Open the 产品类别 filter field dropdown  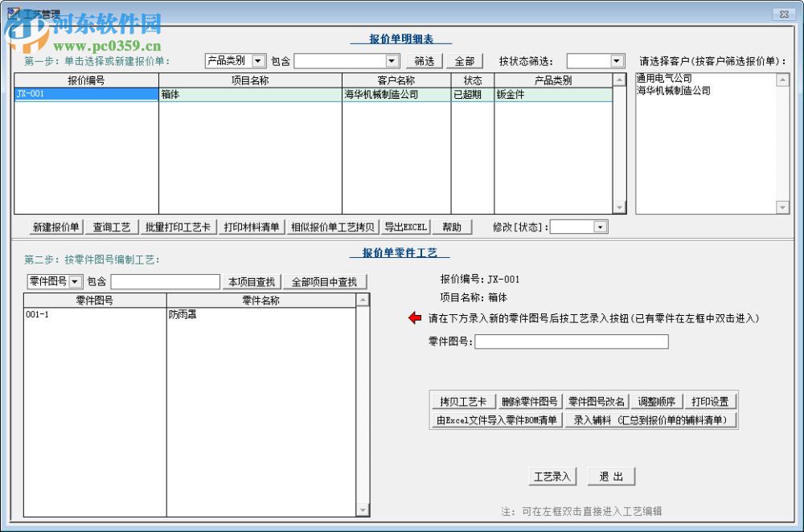pyautogui.click(x=258, y=61)
